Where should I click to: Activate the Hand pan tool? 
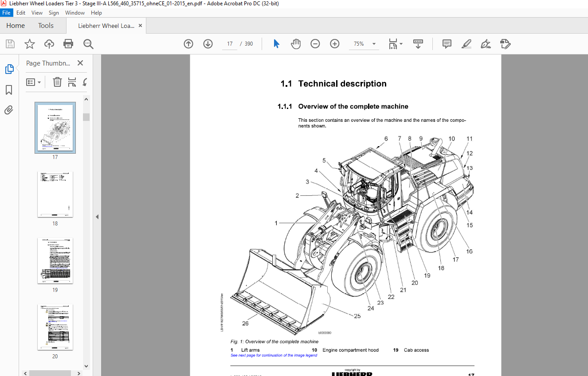click(296, 44)
